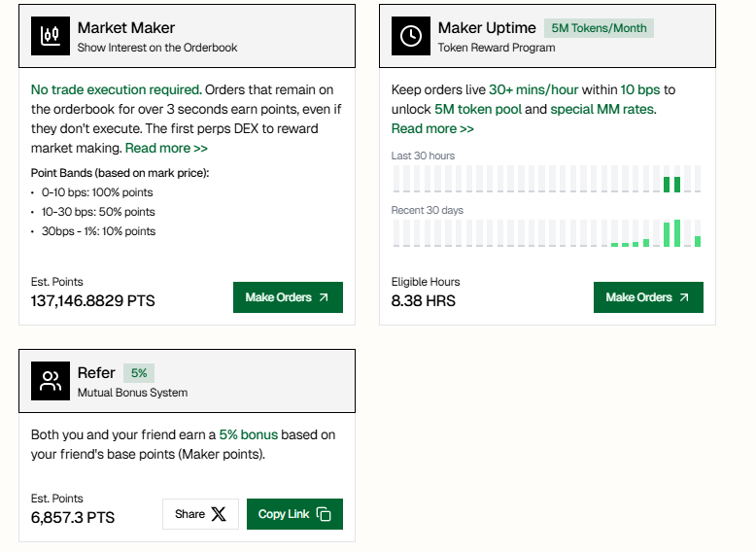Image resolution: width=756 pixels, height=552 pixels.
Task: Click '10 bps' highlighted text in Maker Uptime
Action: click(639, 89)
